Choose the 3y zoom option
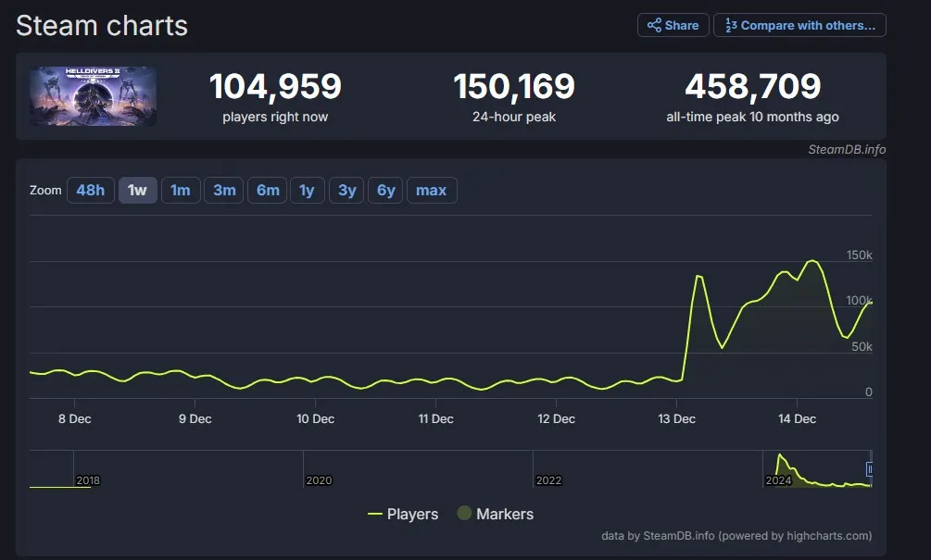This screenshot has height=560, width=931. (346, 191)
